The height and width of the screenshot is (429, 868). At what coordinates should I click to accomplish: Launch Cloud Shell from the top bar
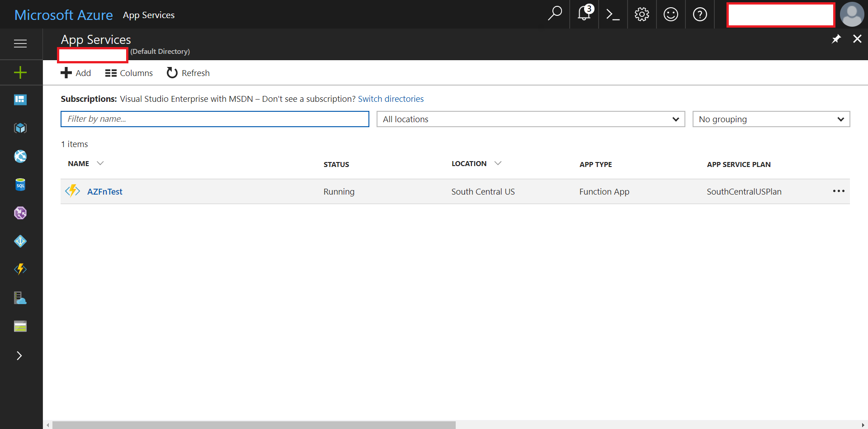(613, 14)
